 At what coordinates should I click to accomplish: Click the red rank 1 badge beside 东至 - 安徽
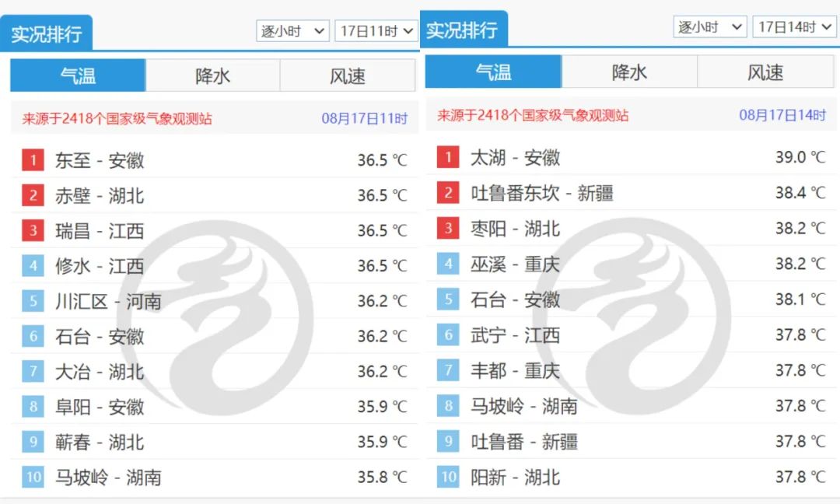[33, 160]
